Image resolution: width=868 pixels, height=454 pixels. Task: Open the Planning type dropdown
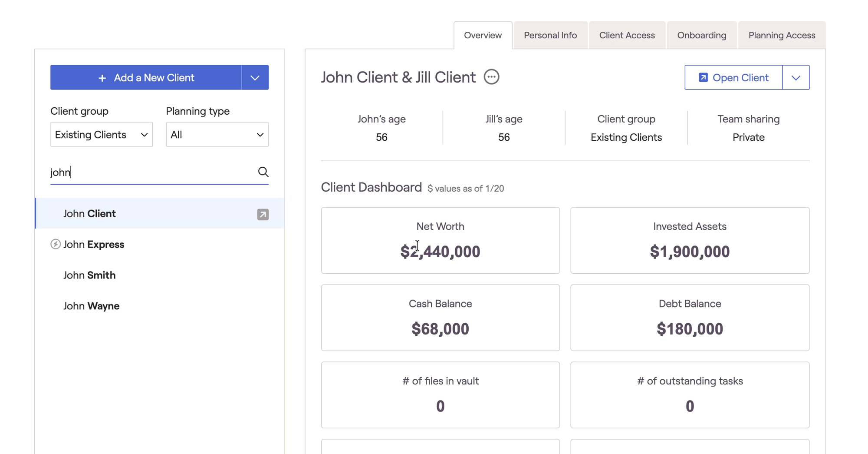pos(217,135)
